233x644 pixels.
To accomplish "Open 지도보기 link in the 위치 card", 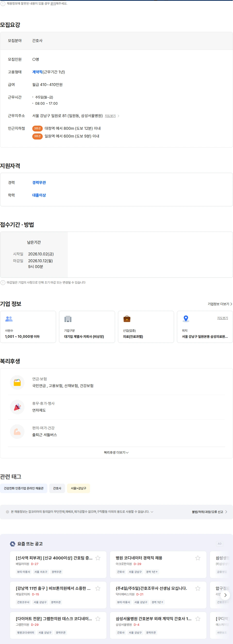I will tap(222, 318).
